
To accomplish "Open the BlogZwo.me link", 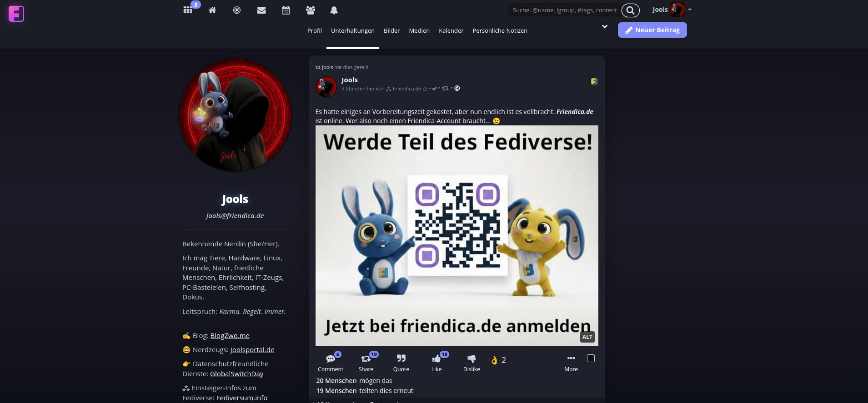I will [x=230, y=336].
